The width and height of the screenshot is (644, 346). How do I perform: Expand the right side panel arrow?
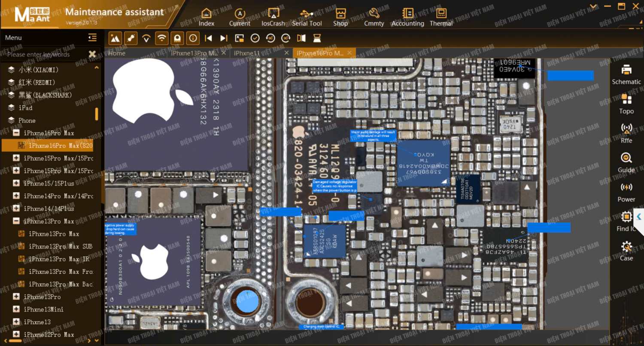[x=639, y=217]
